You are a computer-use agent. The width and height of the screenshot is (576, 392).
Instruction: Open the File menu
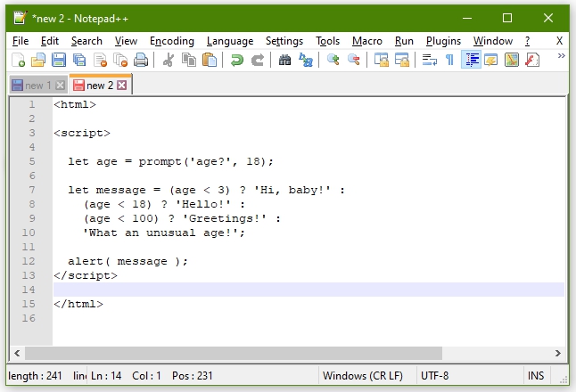(21, 41)
